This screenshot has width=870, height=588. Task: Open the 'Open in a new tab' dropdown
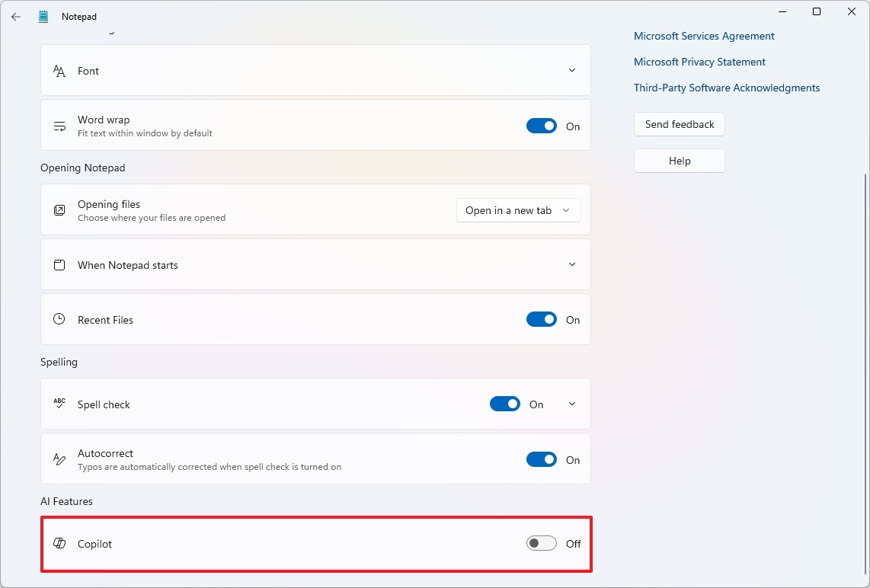click(x=518, y=210)
